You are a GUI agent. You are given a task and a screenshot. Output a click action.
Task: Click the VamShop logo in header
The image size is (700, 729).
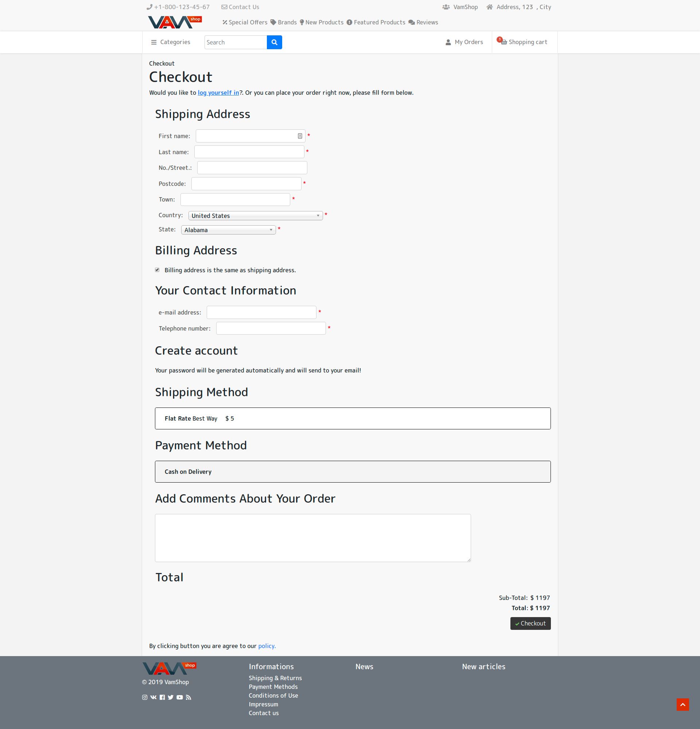[x=174, y=22]
